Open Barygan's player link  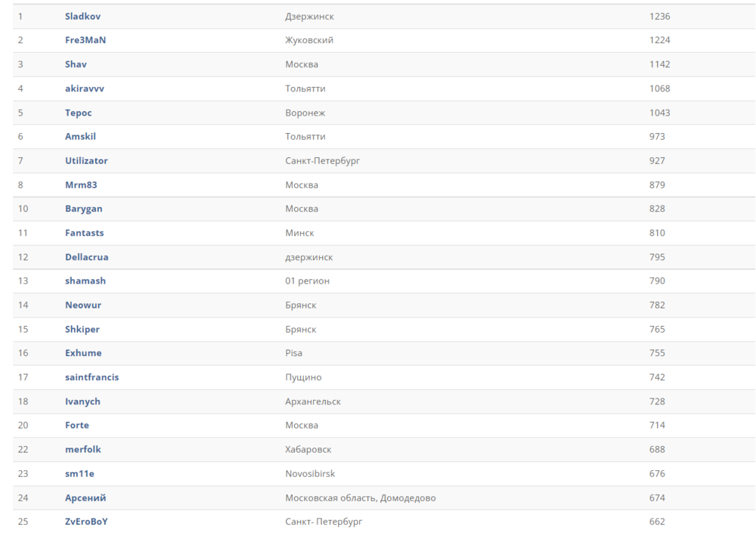(x=84, y=209)
